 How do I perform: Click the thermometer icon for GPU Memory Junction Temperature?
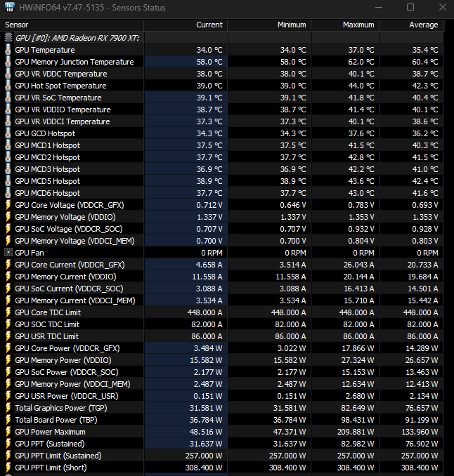click(8, 62)
